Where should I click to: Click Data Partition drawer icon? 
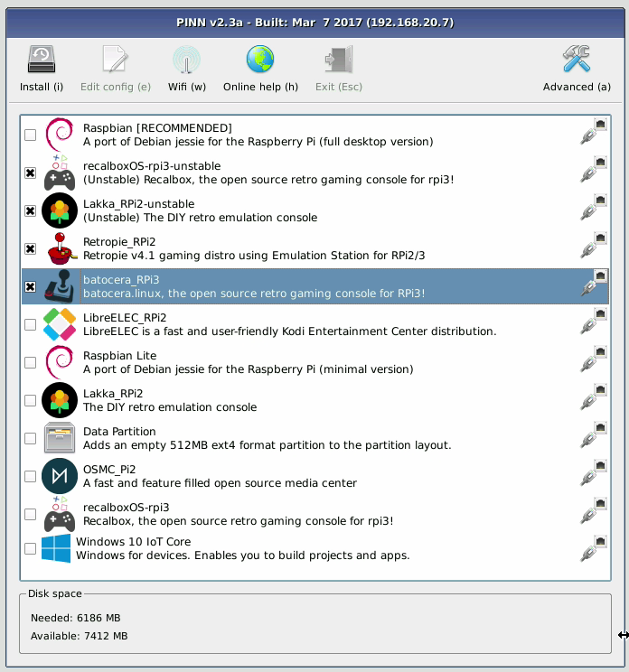[60, 438]
